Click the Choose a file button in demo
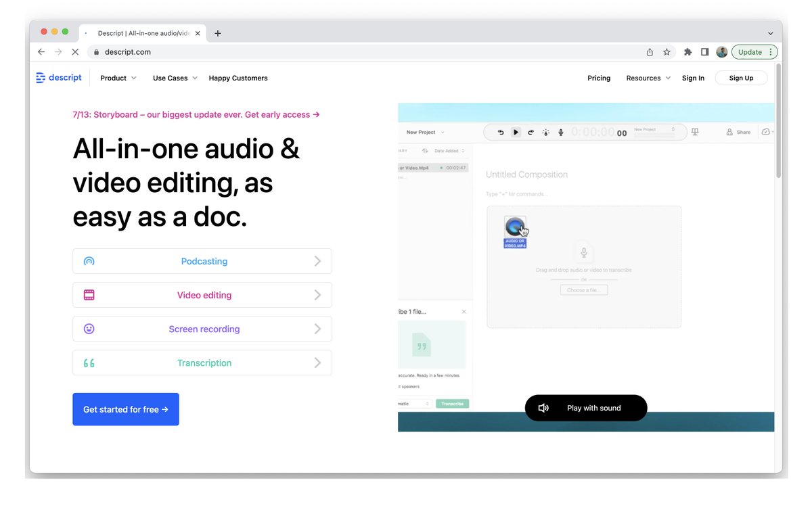The height and width of the screenshot is (512, 812). coord(584,290)
